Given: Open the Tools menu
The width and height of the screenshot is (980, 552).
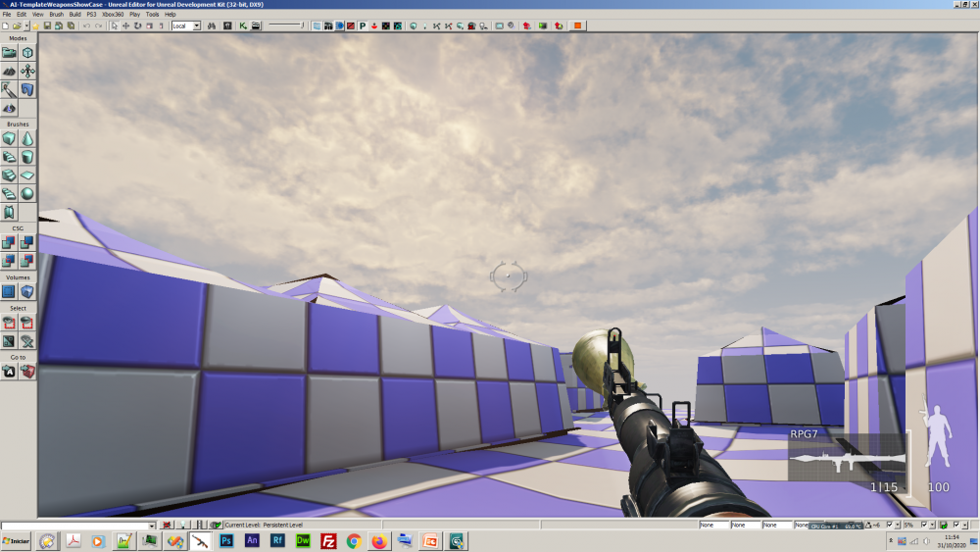Looking at the screenshot, I should (x=152, y=15).
